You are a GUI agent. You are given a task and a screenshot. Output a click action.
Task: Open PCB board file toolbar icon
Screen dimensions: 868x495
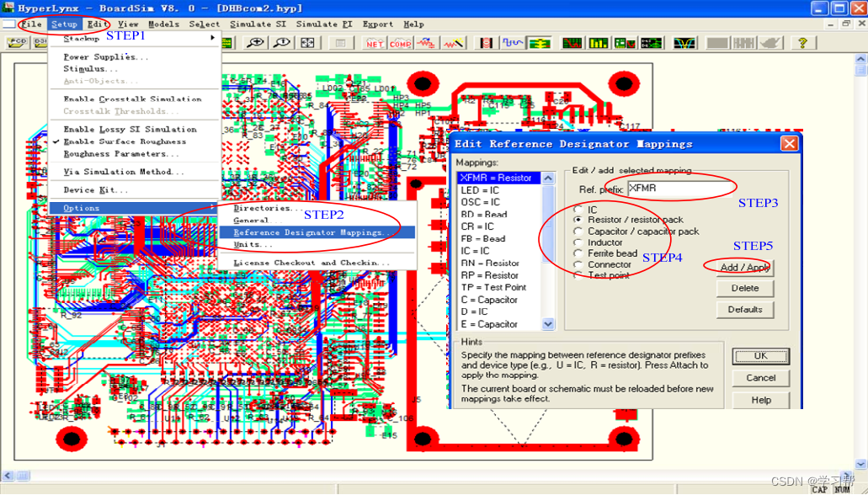[18, 43]
